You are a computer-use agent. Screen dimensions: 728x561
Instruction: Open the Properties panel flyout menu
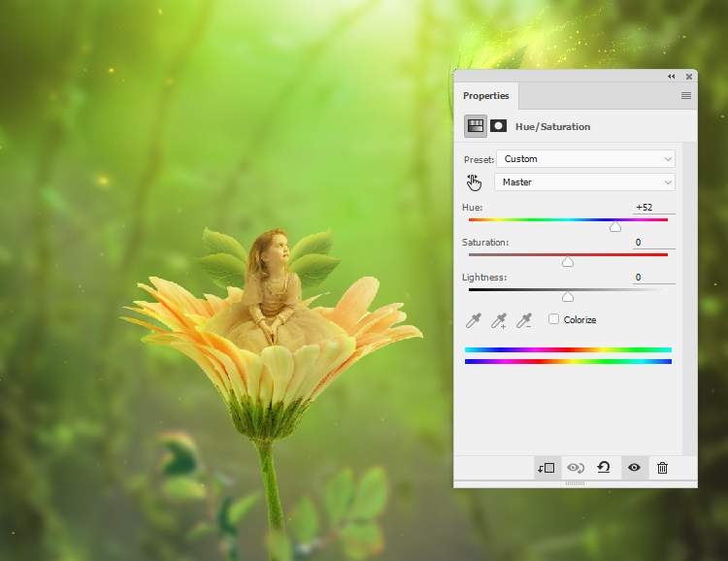point(685,96)
